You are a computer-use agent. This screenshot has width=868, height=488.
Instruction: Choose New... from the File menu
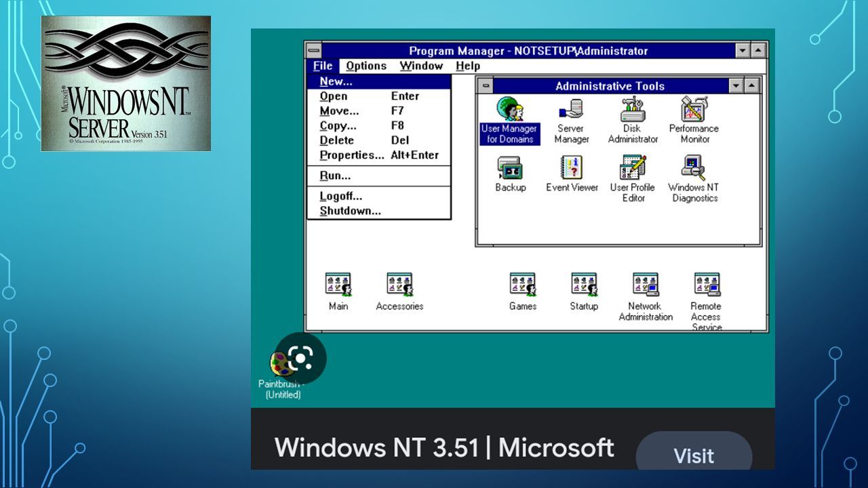pos(380,81)
